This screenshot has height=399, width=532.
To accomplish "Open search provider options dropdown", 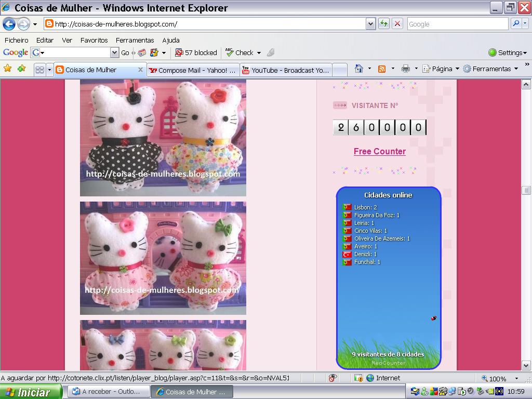I will [x=525, y=24].
